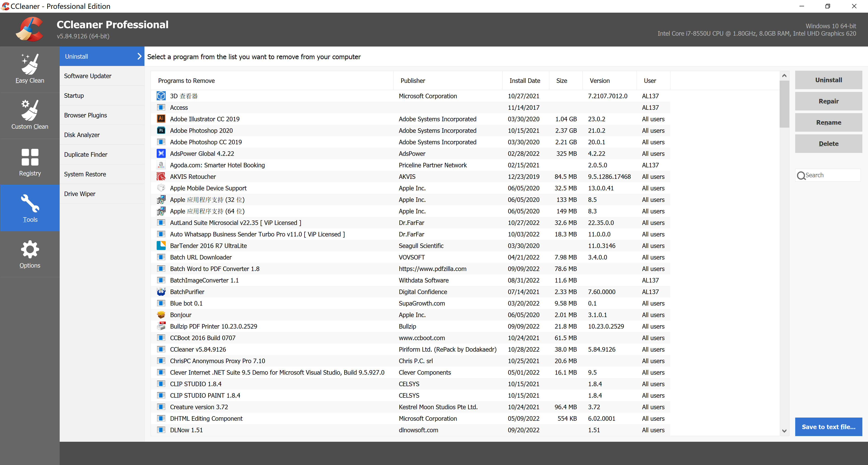
Task: Open the Tools wrench section
Action: tap(30, 208)
